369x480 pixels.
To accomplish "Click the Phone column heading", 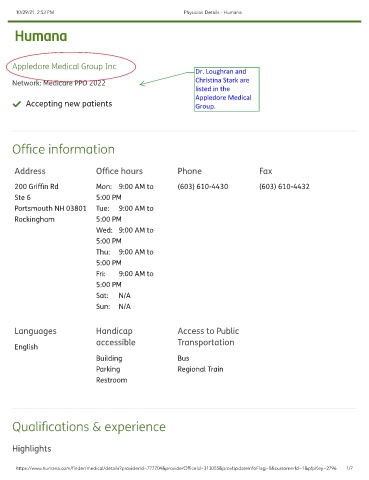I will (190, 171).
